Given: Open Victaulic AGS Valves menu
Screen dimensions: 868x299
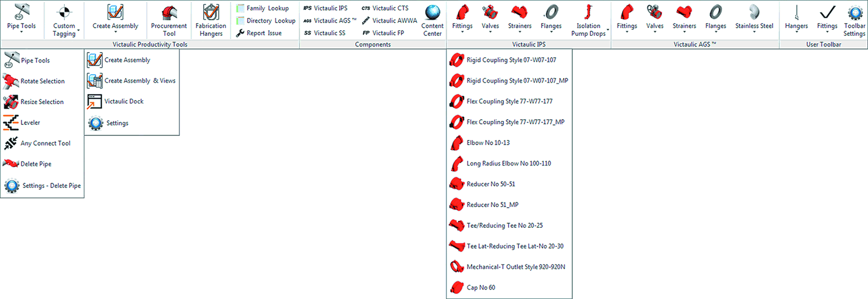Looking at the screenshot, I should click(654, 19).
